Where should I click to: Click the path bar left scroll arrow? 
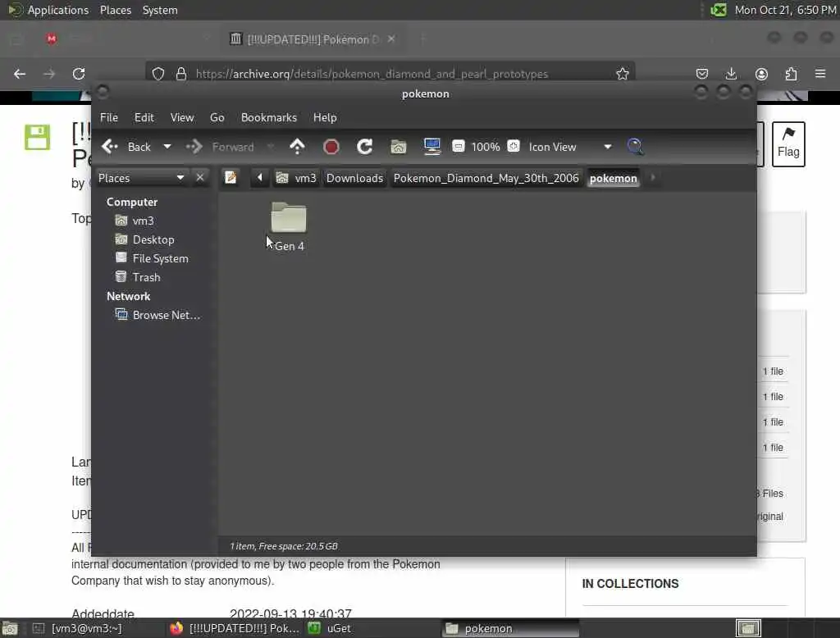pyautogui.click(x=260, y=177)
